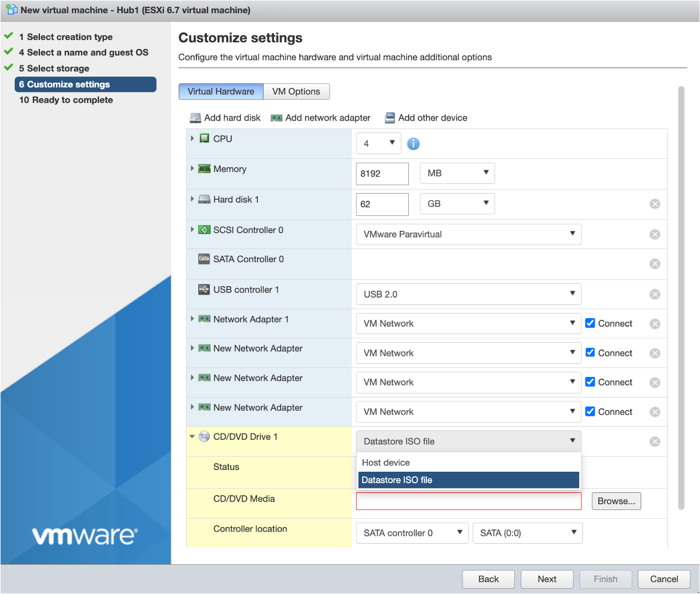700x594 pixels.
Task: Select the Virtual Hardware tab
Action: 221,91
